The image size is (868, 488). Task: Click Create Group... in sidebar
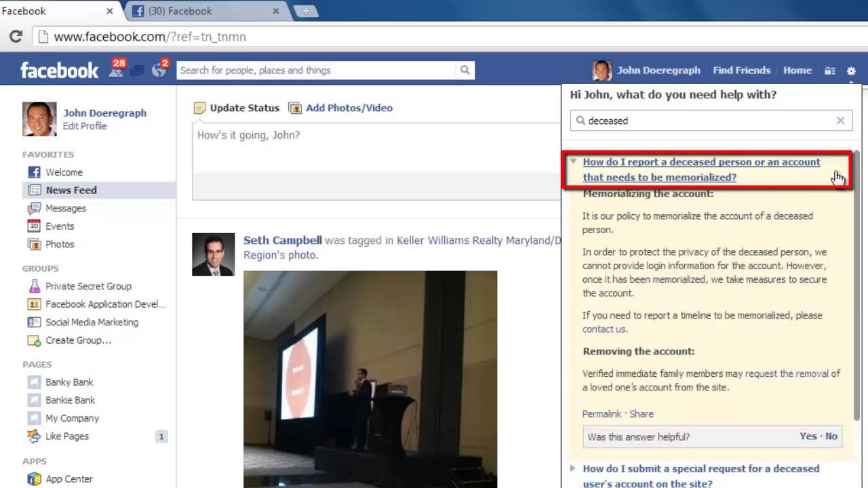pyautogui.click(x=78, y=340)
